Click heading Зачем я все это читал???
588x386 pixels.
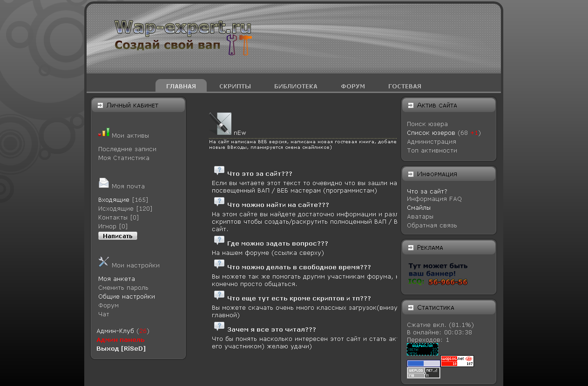[x=271, y=330]
